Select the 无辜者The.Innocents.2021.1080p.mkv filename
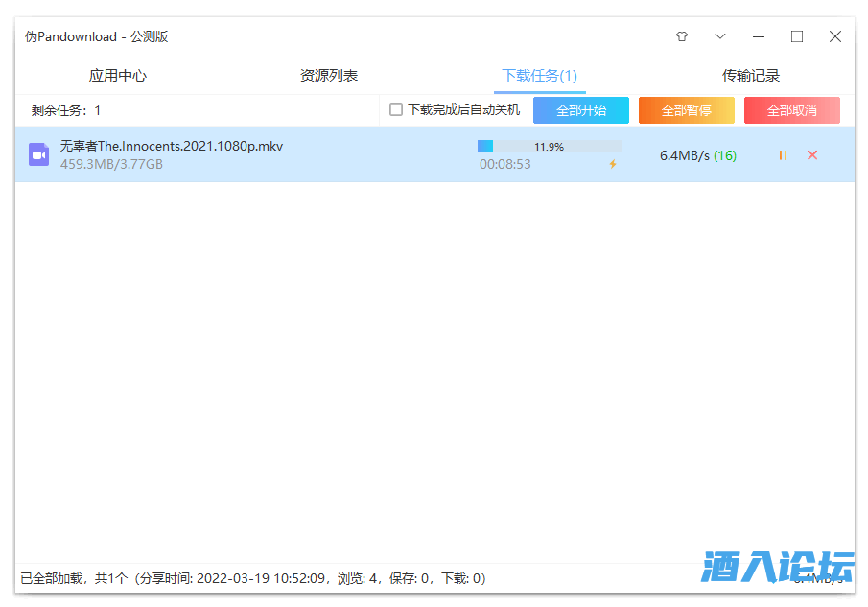Viewport: 868px width, 607px height. (x=172, y=146)
